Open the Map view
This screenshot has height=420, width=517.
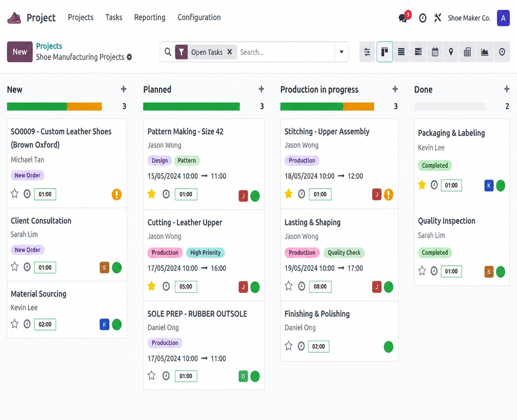(451, 52)
